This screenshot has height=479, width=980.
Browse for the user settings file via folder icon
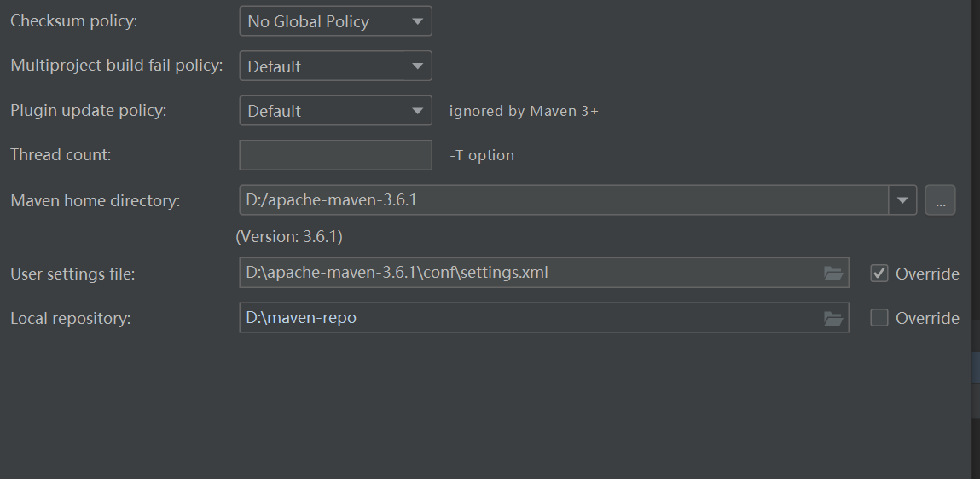click(832, 274)
